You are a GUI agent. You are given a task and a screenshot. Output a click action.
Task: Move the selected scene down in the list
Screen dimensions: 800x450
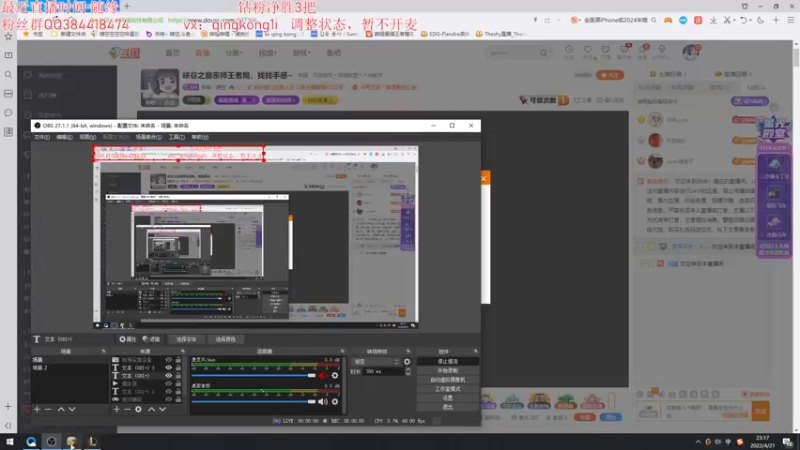tap(72, 409)
